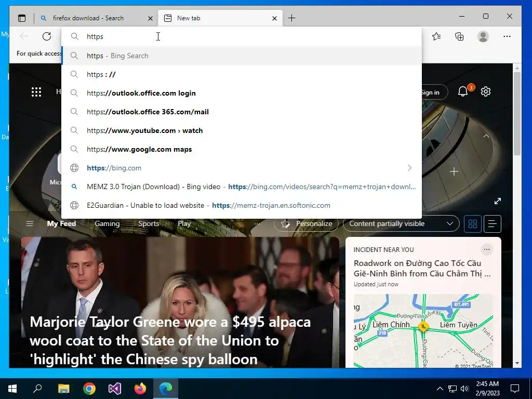Click the Sign in button
This screenshot has width=532, height=399.
pyautogui.click(x=434, y=92)
